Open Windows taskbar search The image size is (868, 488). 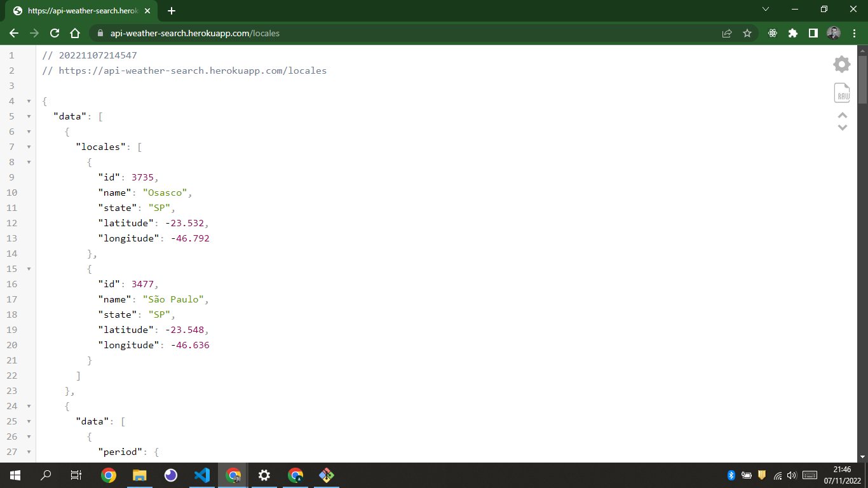point(46,475)
